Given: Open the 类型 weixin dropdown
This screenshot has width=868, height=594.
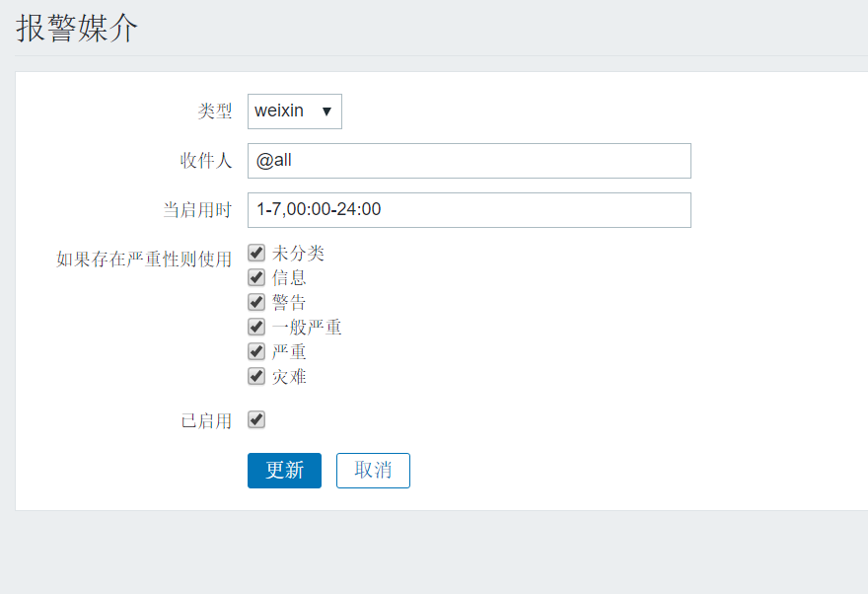Looking at the screenshot, I should [x=295, y=111].
